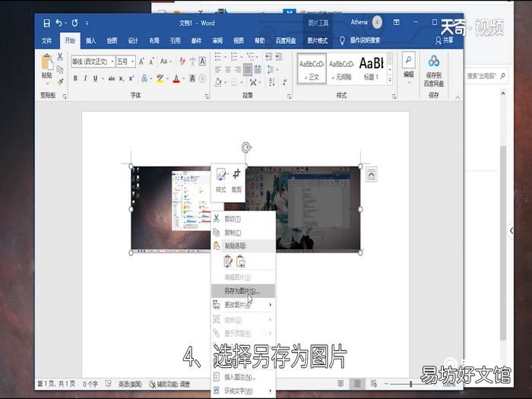532x399 pixels.
Task: Save the document using the floppy-disk icon
Action: [x=46, y=23]
